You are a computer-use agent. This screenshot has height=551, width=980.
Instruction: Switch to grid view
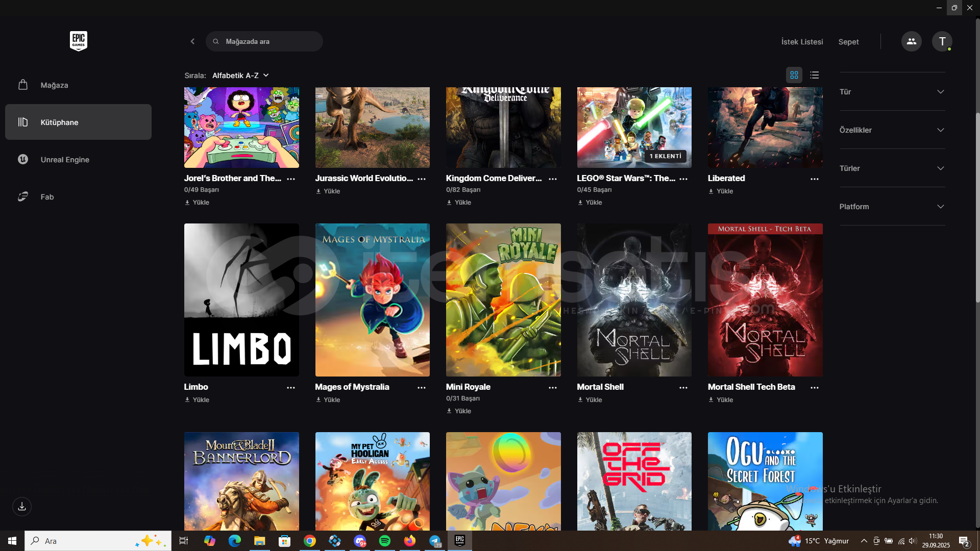click(794, 75)
